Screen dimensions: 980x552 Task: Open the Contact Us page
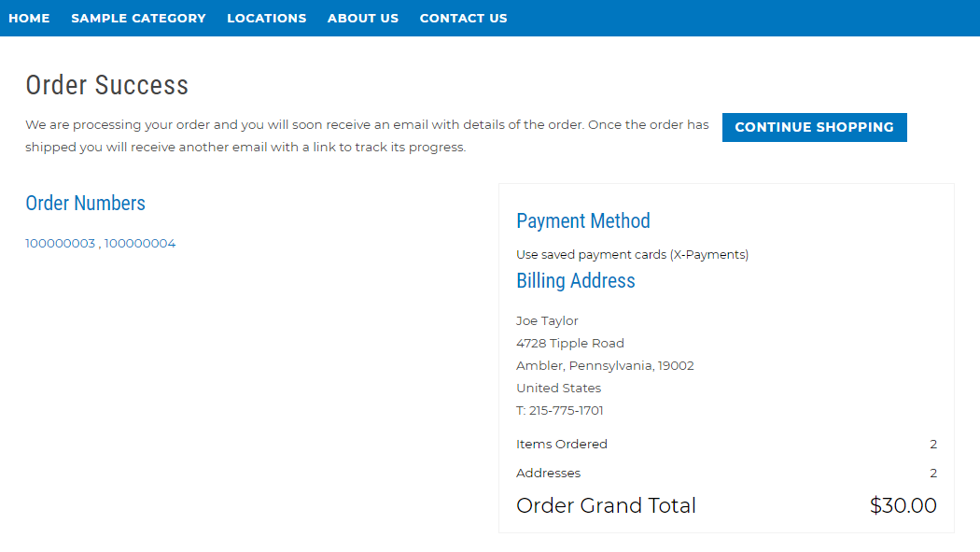463,18
